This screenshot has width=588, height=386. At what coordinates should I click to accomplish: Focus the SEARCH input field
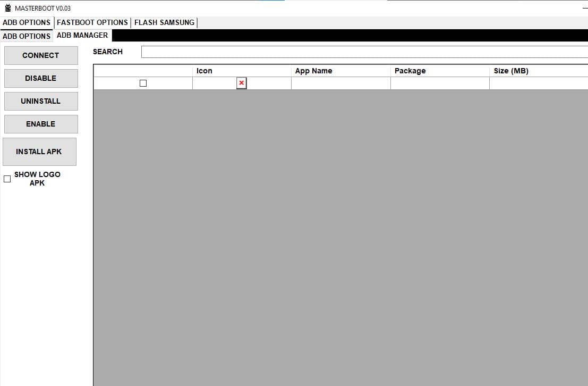[x=364, y=52]
